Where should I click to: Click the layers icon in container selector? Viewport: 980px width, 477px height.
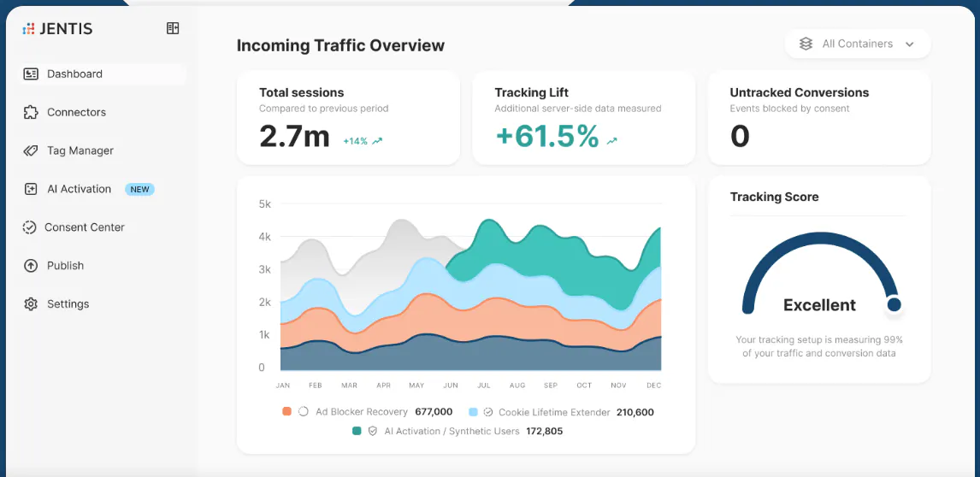click(x=806, y=44)
